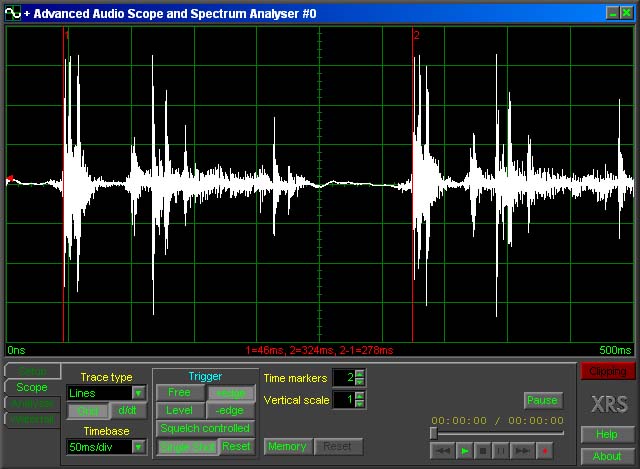
Task: Click the rewind transport button
Action: [443, 451]
